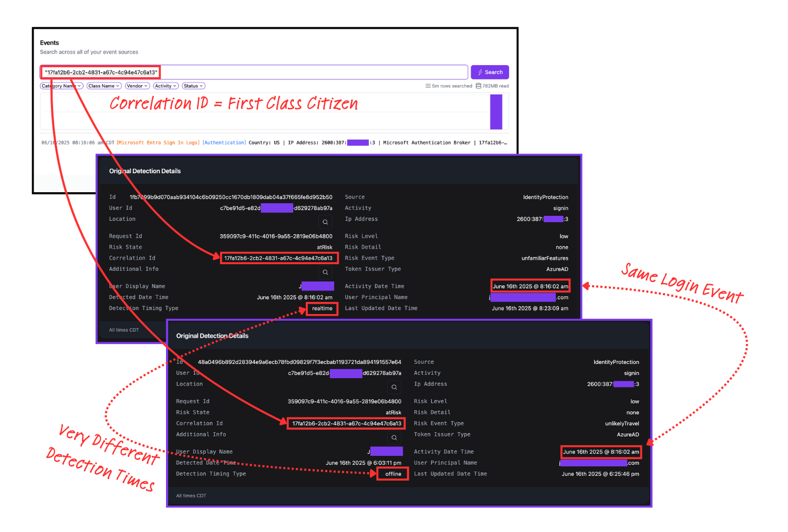Open the Status filter dropdown
Image resolution: width=788 pixels, height=532 pixels.
pos(193,86)
